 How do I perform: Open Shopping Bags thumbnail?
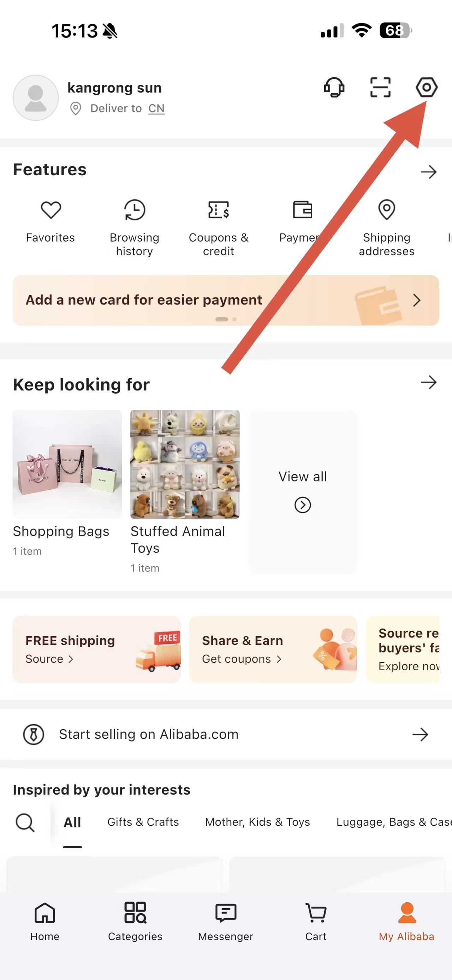coord(67,464)
